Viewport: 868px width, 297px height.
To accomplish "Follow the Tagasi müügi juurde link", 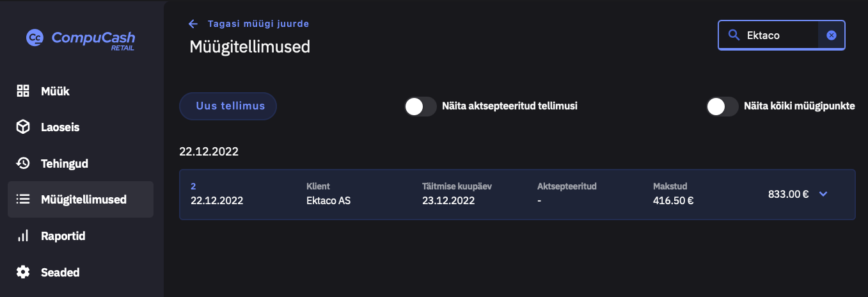I will tap(258, 24).
